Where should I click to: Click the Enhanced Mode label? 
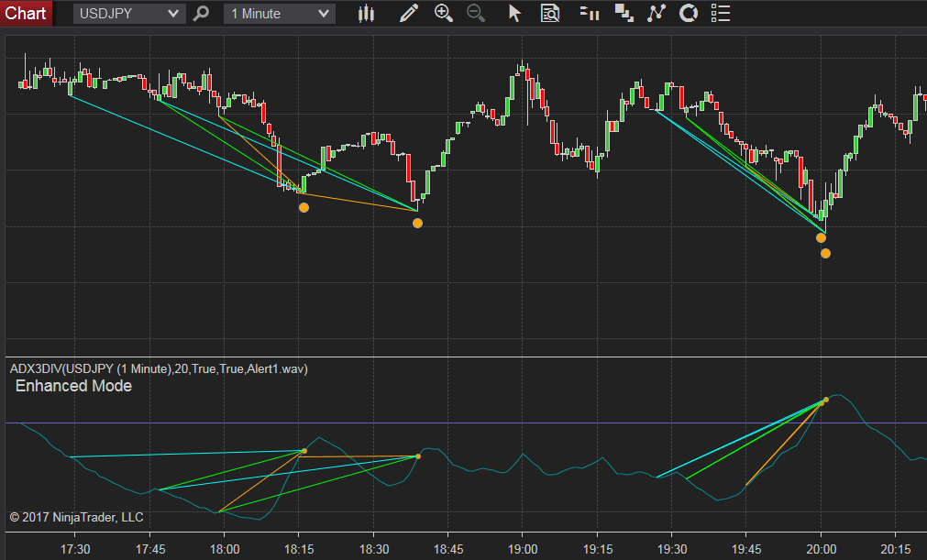click(72, 386)
